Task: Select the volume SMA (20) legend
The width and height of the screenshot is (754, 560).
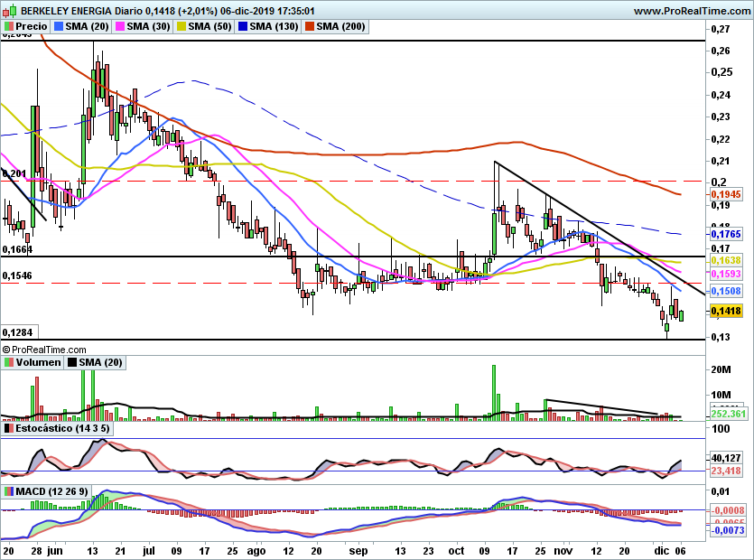Action: point(100,362)
